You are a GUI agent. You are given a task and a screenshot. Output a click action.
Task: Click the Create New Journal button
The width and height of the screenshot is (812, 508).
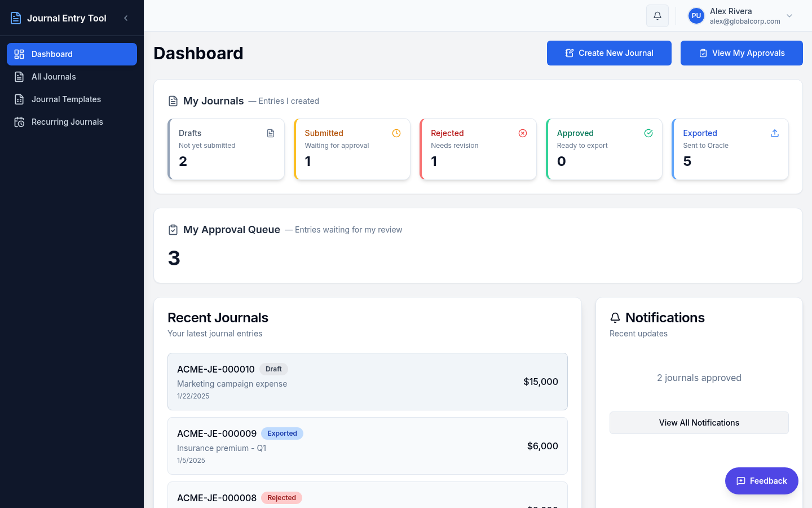(x=609, y=53)
